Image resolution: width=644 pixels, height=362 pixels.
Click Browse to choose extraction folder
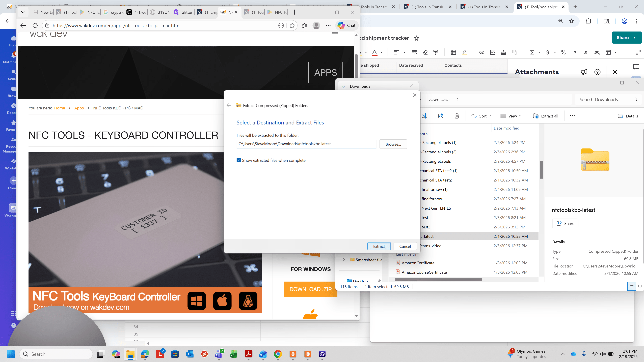pos(393,144)
